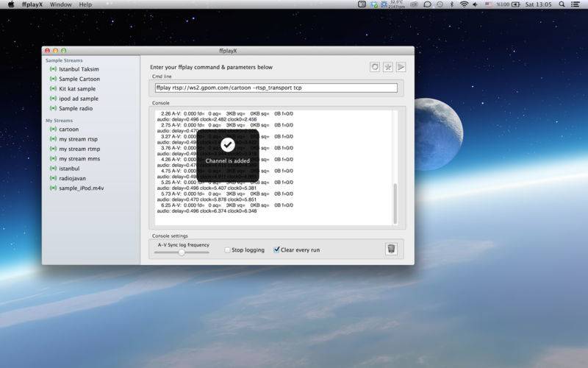Click the stream icon beside my stream mms
Image resolution: width=588 pixels, height=368 pixels.
[x=53, y=158]
